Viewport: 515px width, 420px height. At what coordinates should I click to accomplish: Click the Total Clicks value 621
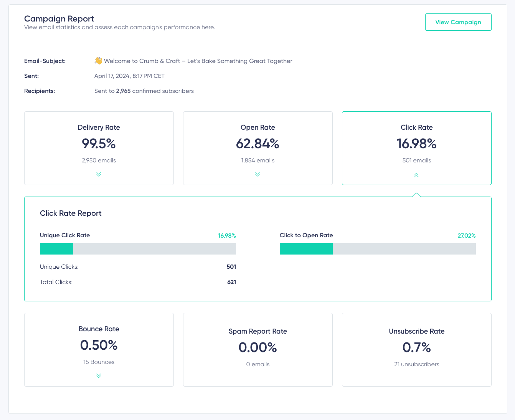tap(232, 282)
